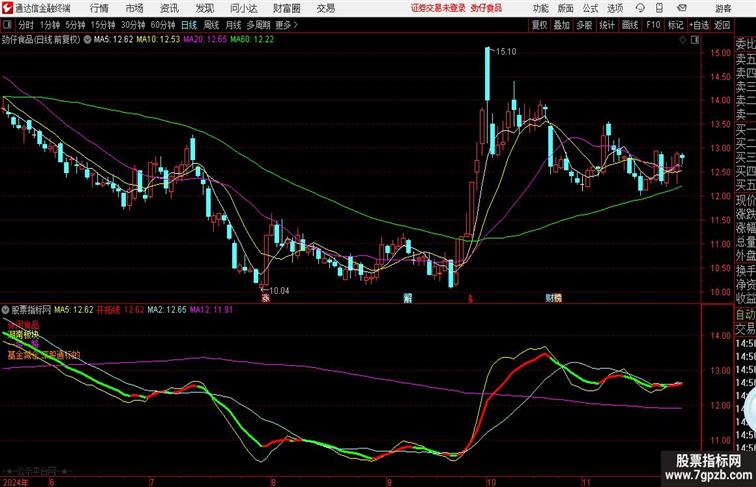Click the 2024年 date axis label
Viewport: 756px width, 487px height.
[x=15, y=482]
